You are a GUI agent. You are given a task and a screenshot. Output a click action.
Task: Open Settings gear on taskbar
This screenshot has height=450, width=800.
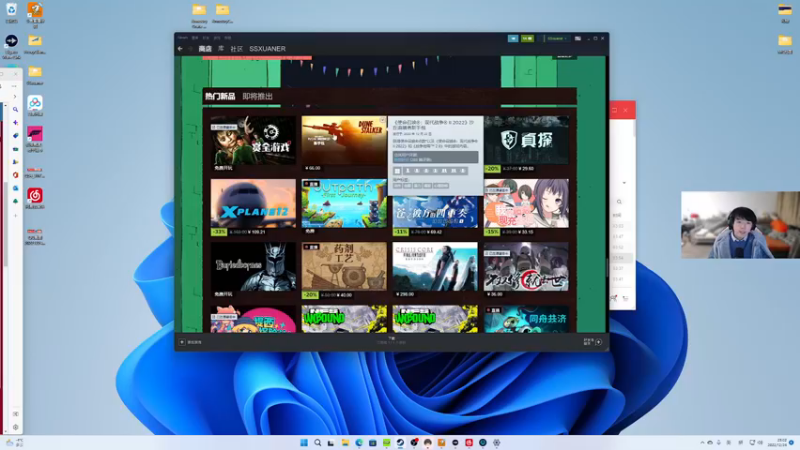click(496, 442)
